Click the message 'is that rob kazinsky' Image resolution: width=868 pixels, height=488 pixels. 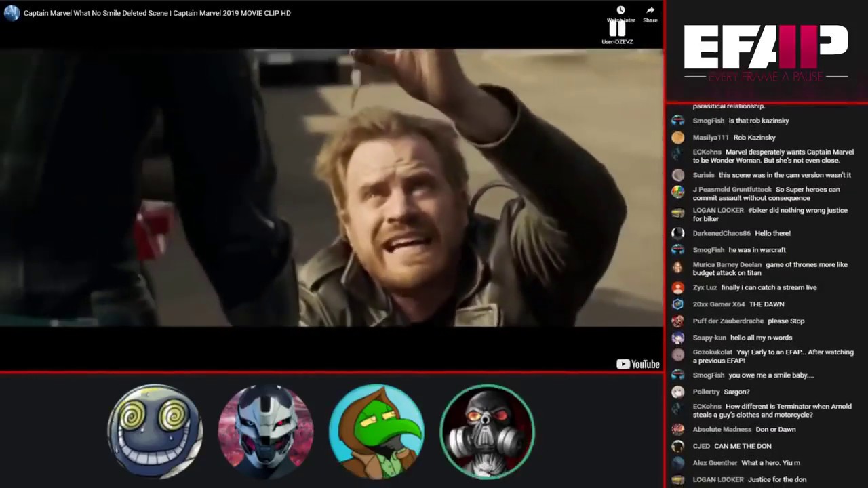pyautogui.click(x=759, y=121)
